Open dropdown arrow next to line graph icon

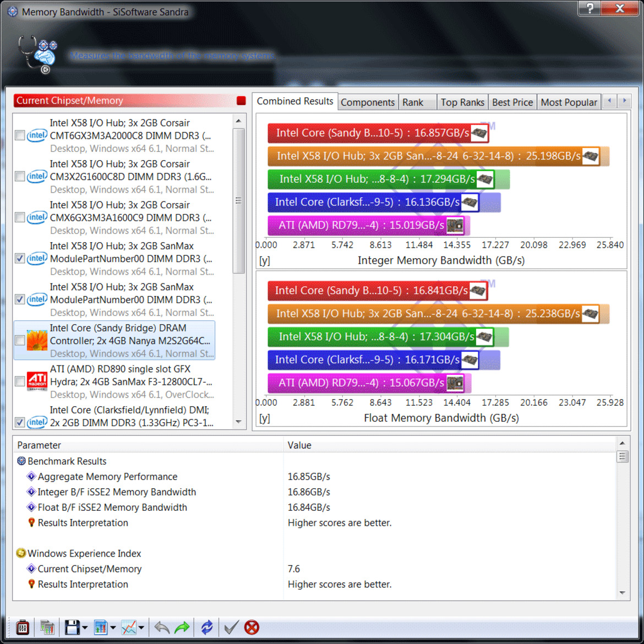coord(141,627)
